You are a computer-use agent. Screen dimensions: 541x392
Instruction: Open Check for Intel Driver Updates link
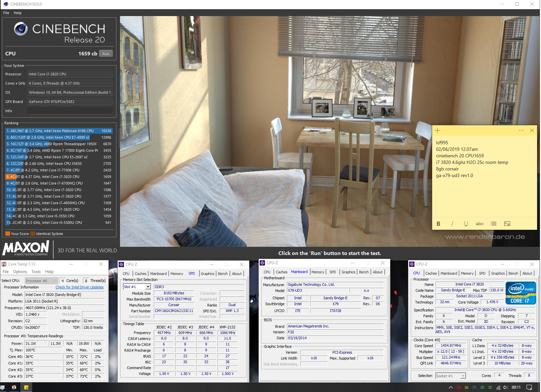pos(79,287)
